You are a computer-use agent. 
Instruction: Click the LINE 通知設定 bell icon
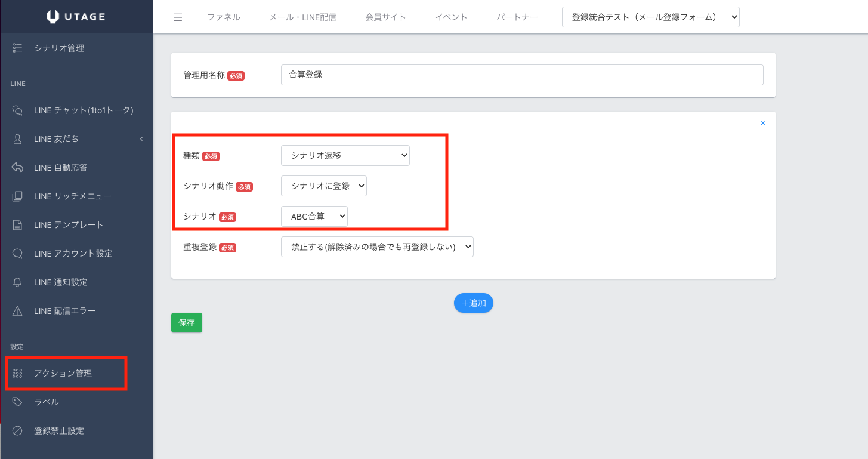[x=17, y=282]
